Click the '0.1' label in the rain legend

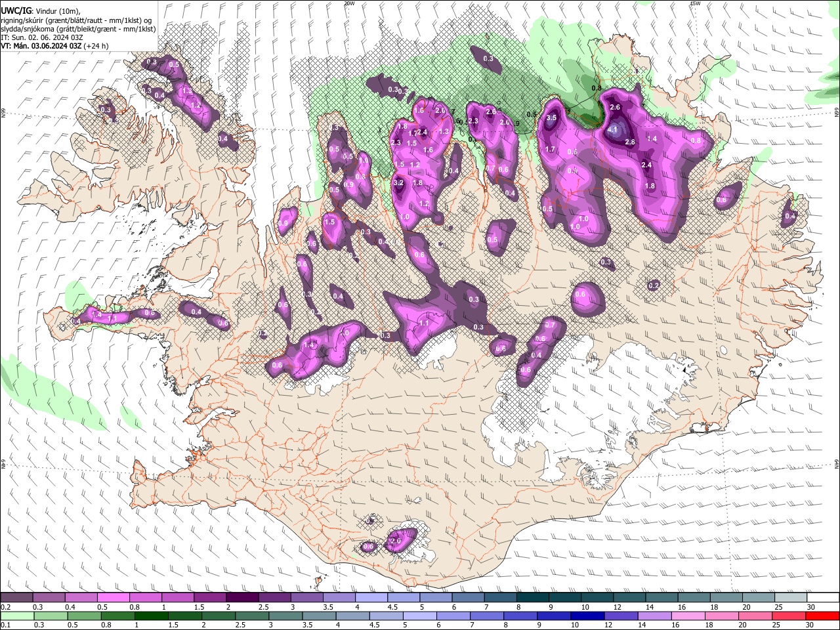[x=5, y=625]
